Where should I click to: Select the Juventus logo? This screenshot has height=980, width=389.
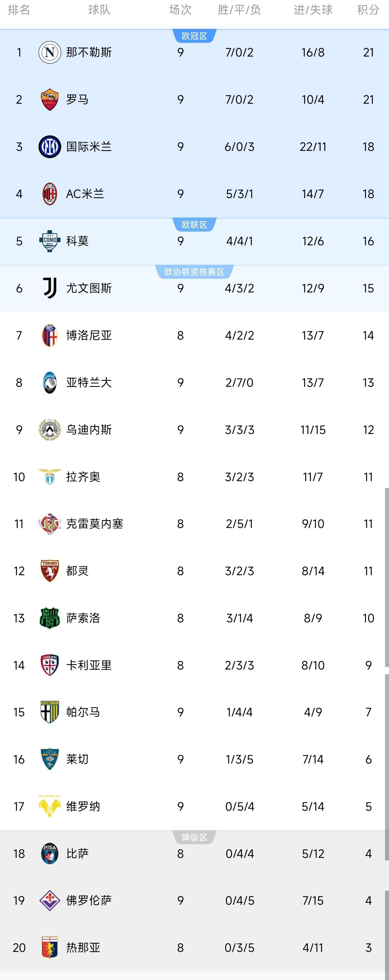(x=49, y=289)
